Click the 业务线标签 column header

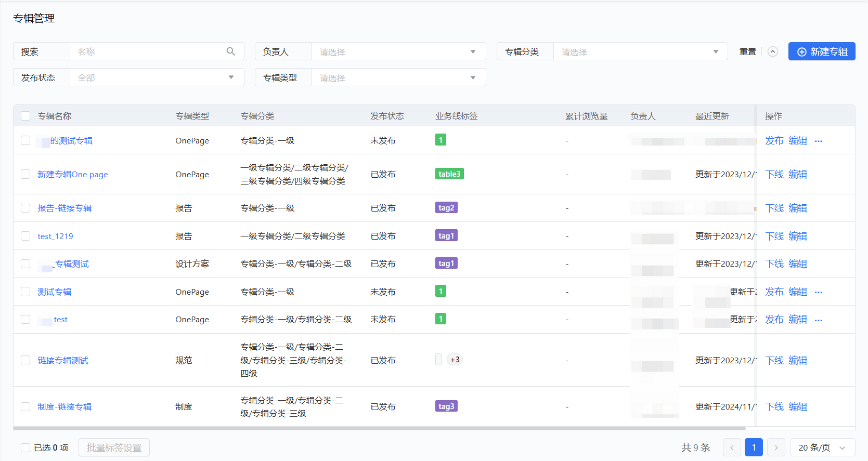(457, 116)
